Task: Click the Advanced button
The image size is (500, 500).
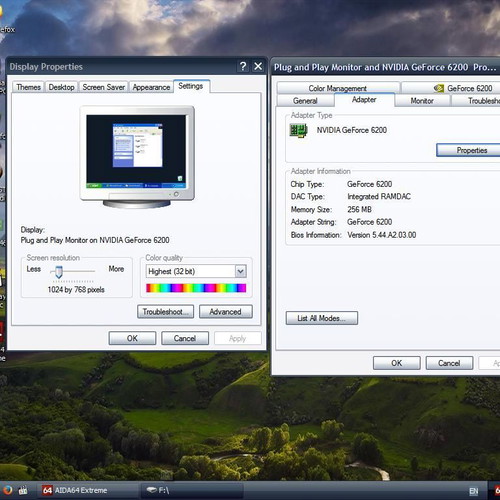Action: coord(226,312)
